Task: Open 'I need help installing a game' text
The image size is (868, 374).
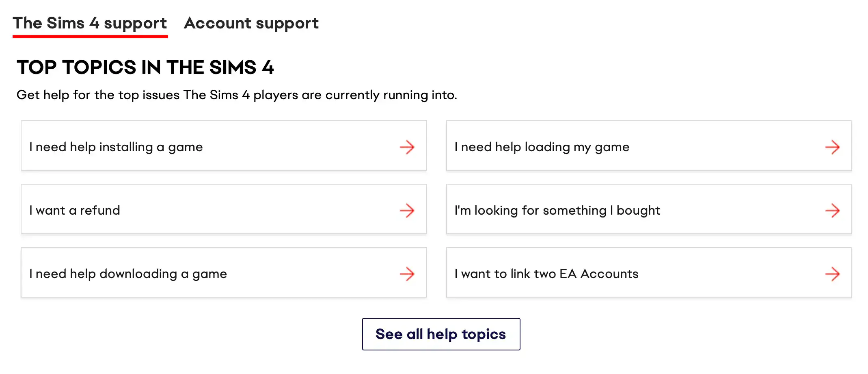Action: point(116,147)
